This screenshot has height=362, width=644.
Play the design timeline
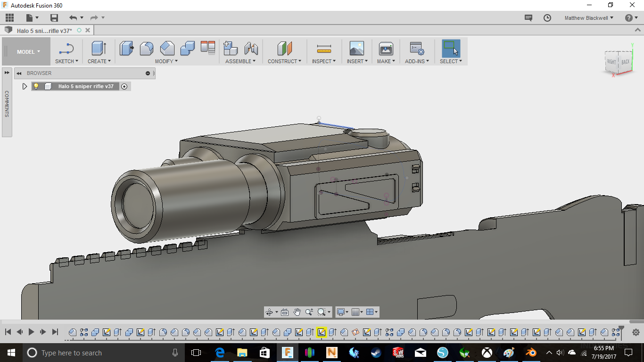[x=31, y=332]
